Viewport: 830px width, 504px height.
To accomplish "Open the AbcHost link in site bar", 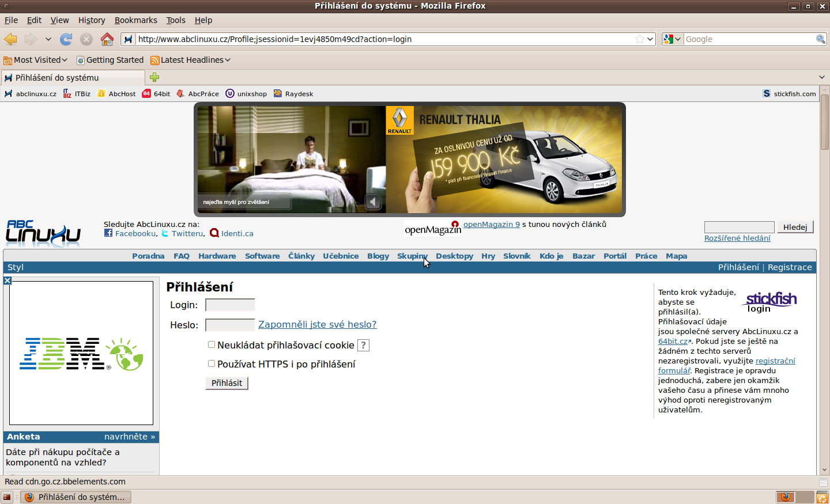I will click(x=116, y=94).
